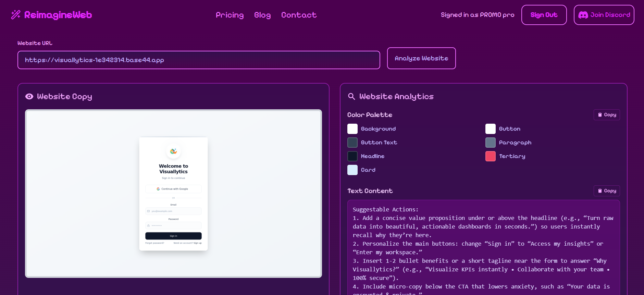The width and height of the screenshot is (644, 295).
Task: Click the ReimagineWeb brand name
Action: pos(58,15)
